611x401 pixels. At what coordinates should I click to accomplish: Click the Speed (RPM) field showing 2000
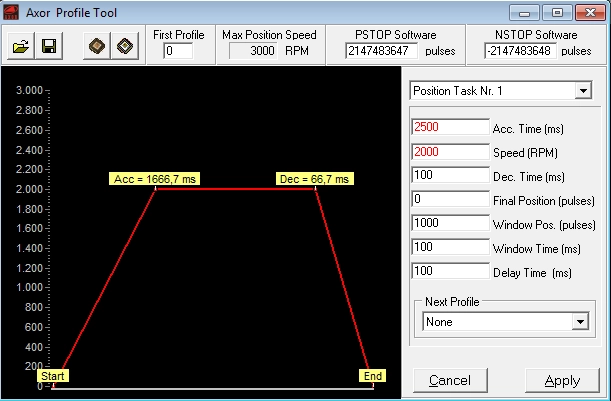point(450,152)
